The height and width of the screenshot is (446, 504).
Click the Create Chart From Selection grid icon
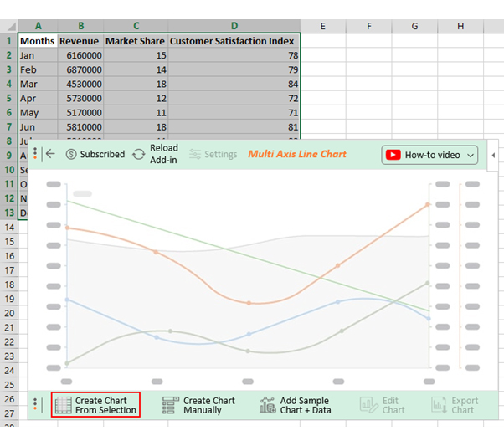[x=64, y=405]
